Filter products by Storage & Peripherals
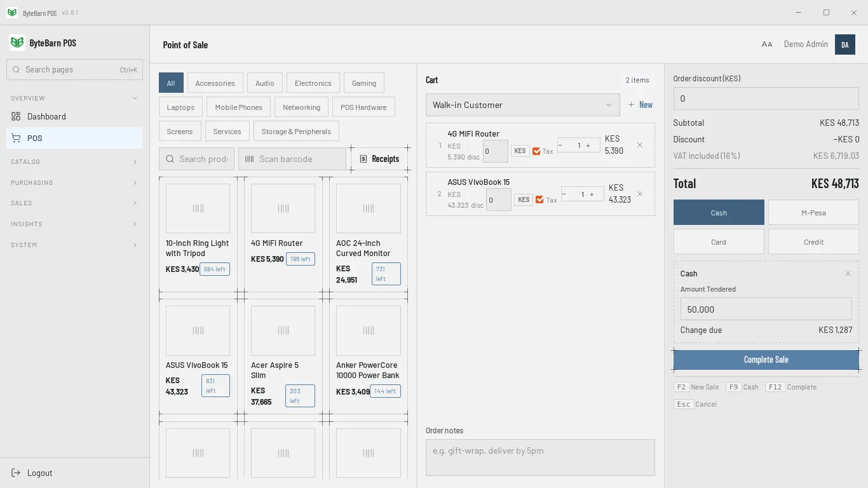Image resolution: width=868 pixels, height=488 pixels. [x=296, y=131]
